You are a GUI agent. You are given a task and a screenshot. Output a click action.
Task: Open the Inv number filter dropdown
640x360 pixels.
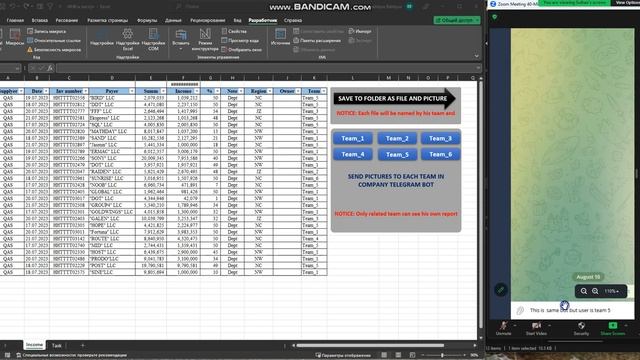pos(85,91)
